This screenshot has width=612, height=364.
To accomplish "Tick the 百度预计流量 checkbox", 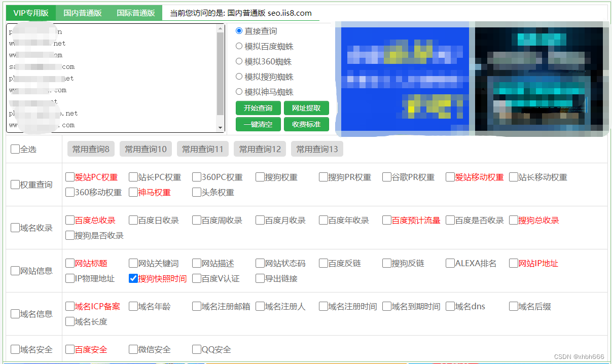I will click(x=387, y=220).
